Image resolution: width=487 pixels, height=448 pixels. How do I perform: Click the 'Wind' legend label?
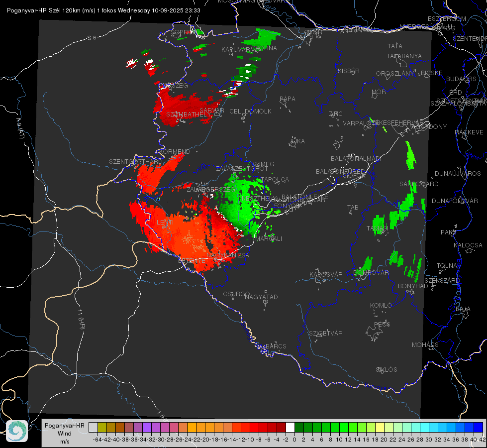pos(65,434)
